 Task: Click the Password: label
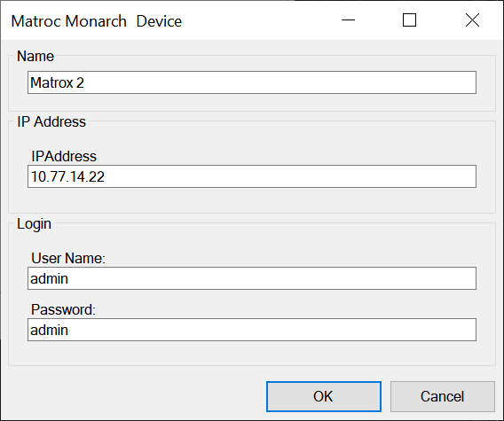(63, 309)
